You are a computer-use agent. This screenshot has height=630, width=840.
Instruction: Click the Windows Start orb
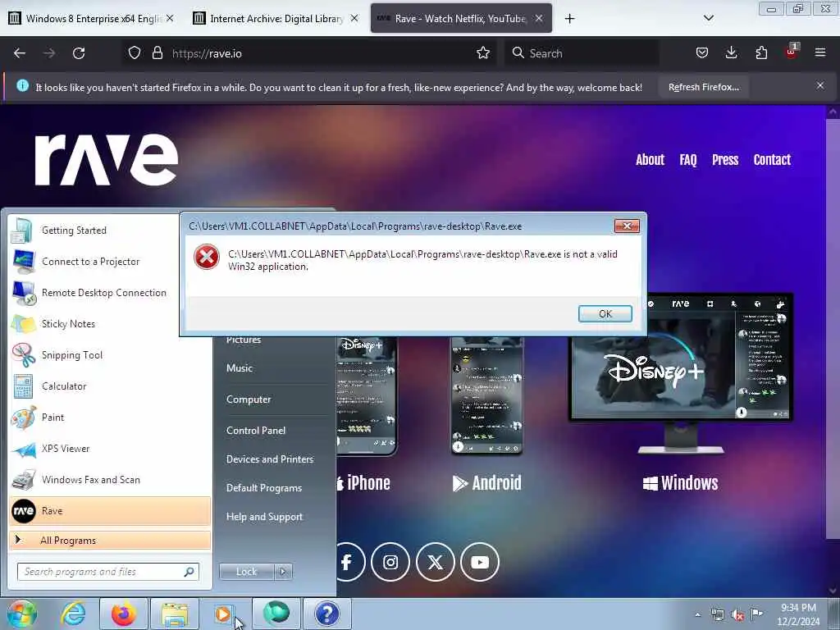[x=22, y=614]
